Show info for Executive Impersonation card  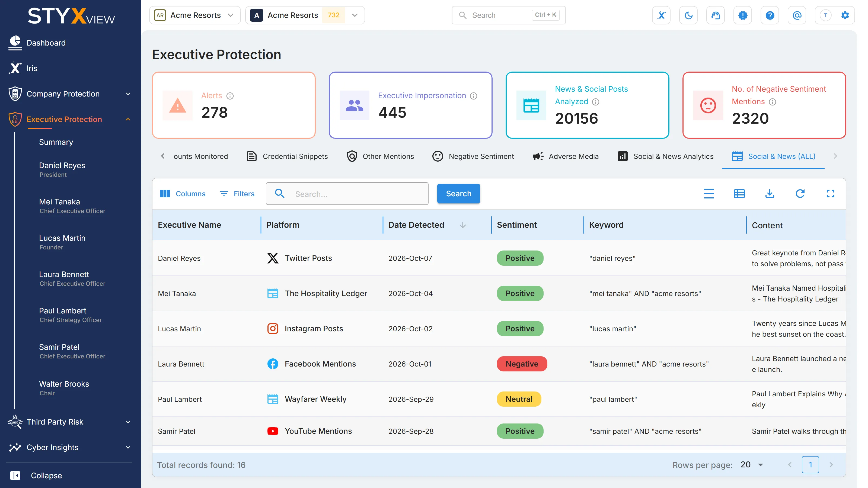(x=473, y=96)
